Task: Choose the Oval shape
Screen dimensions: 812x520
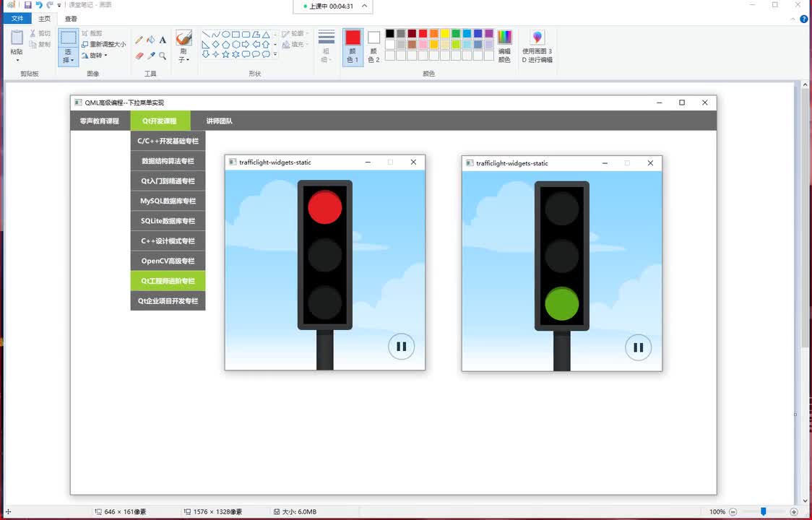Action: coord(226,35)
